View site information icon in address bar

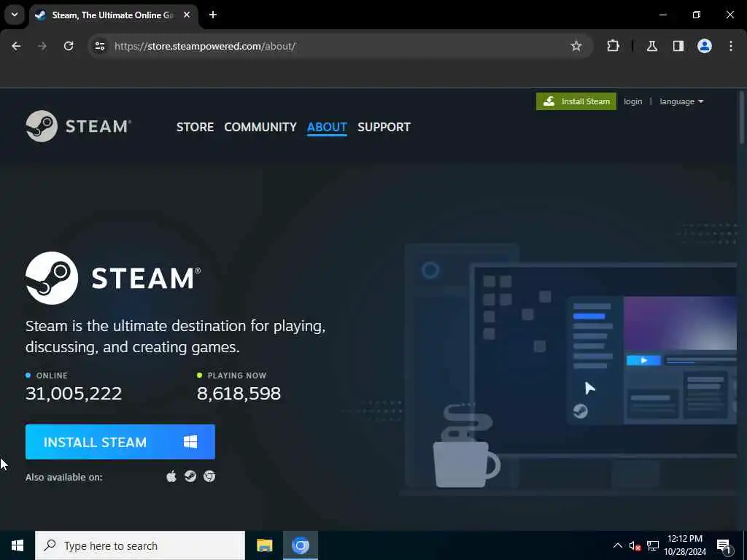(x=99, y=46)
